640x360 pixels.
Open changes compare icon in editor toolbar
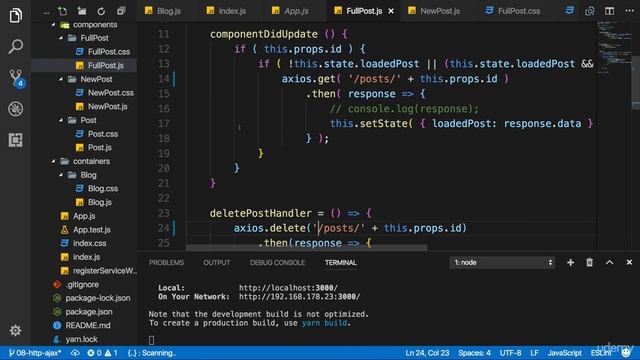pyautogui.click(x=589, y=11)
